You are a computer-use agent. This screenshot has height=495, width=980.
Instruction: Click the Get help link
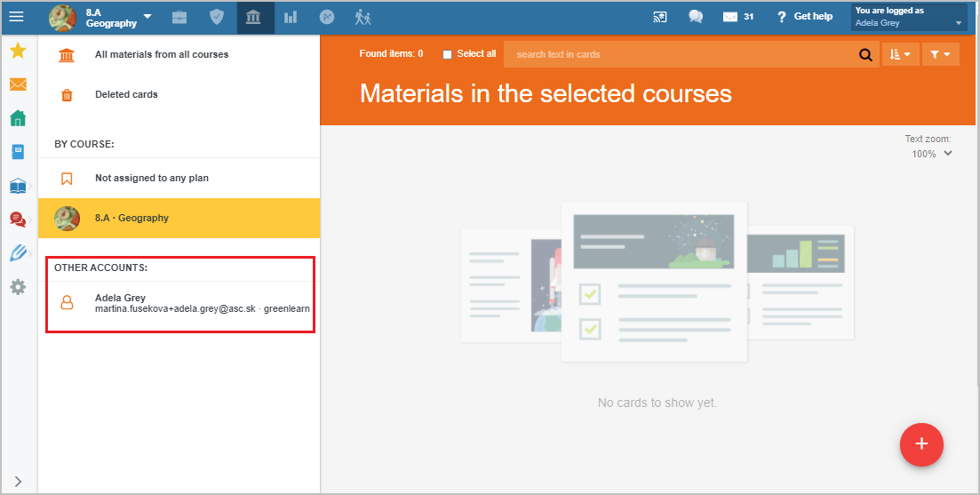[x=805, y=17]
